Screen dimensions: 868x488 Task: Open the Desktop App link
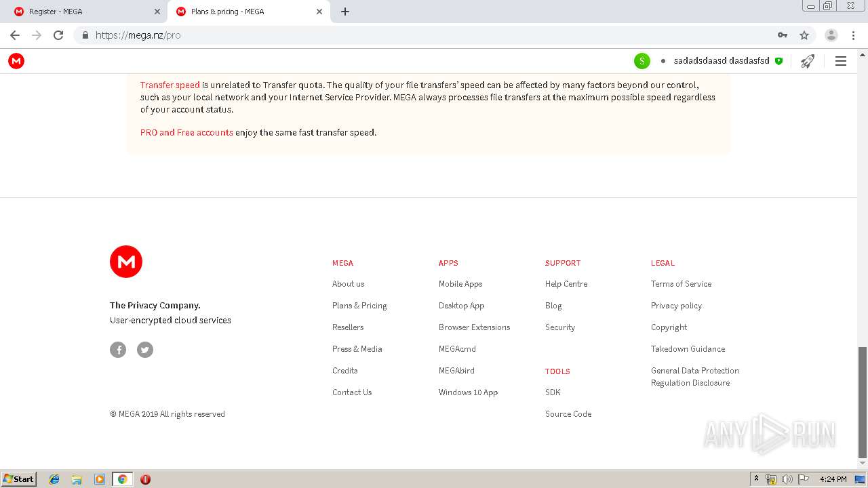click(x=462, y=306)
